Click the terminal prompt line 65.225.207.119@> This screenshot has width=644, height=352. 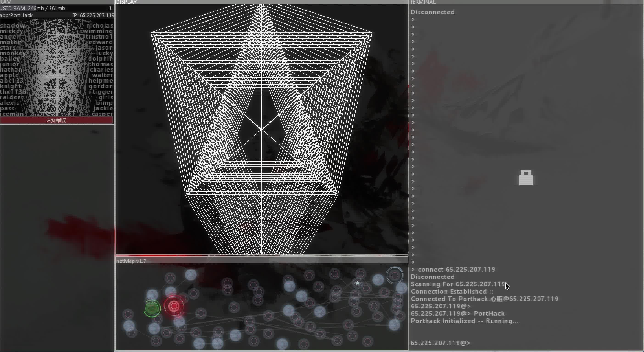click(x=440, y=343)
